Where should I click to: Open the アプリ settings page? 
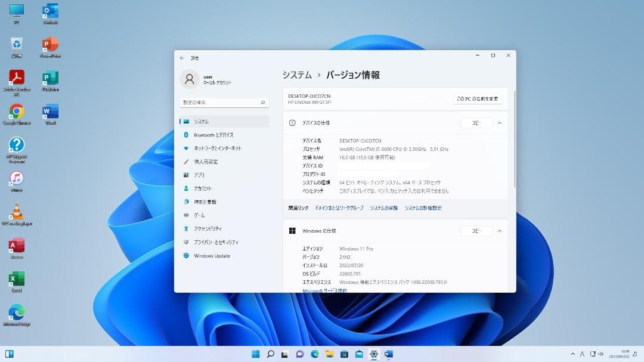(203, 175)
